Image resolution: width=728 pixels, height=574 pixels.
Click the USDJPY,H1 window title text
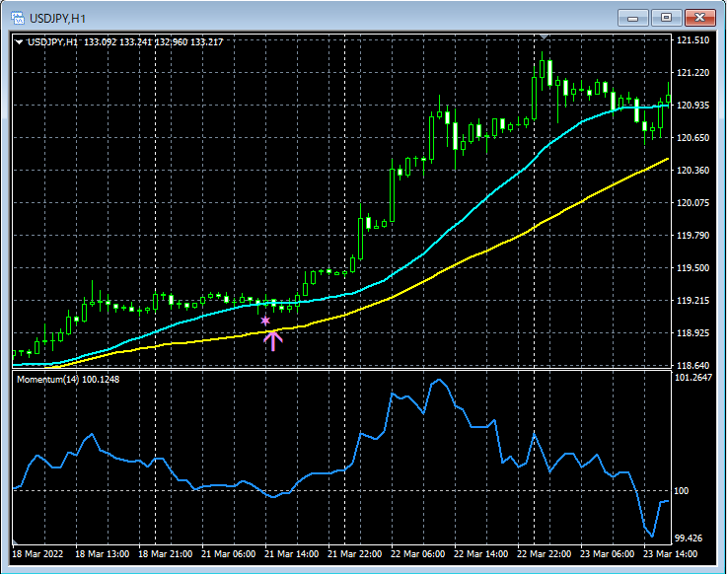pos(57,19)
